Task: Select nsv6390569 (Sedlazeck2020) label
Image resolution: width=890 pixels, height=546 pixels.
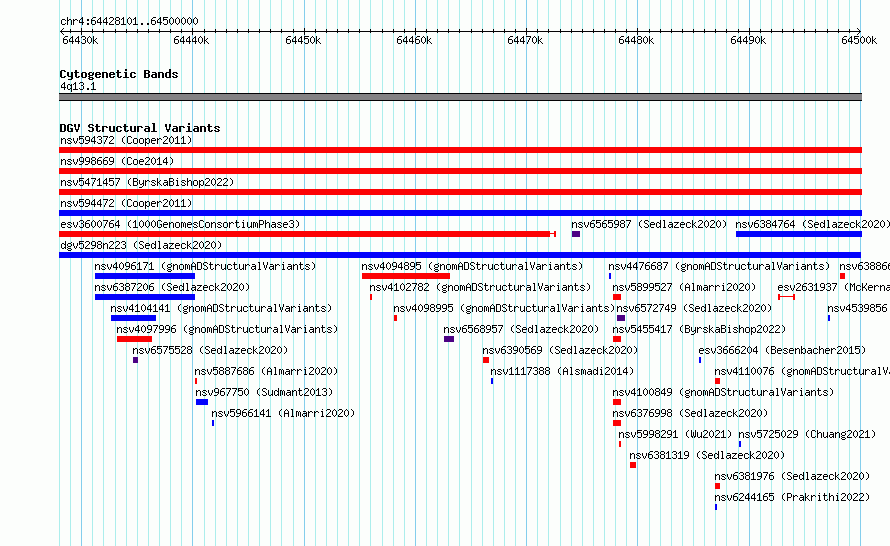Action: tap(560, 350)
